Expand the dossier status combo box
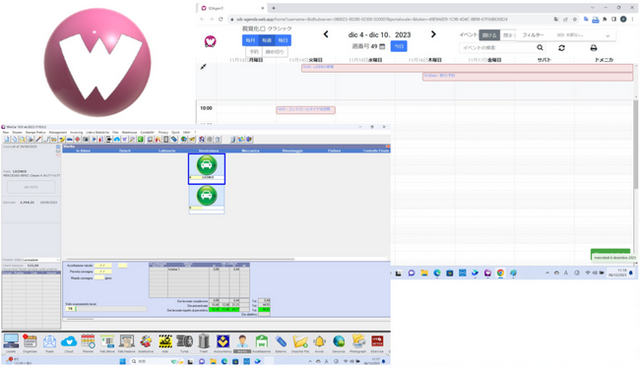Viewport: 640px width, 366px height. coord(41,260)
